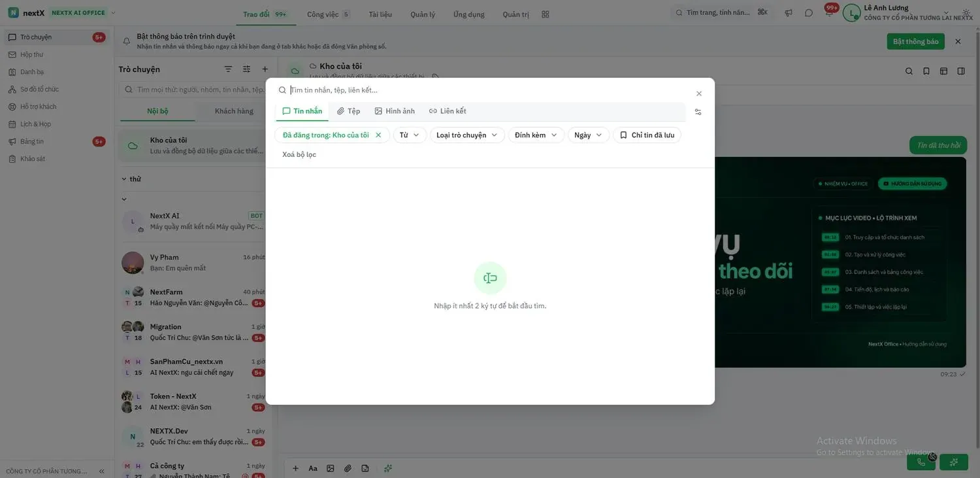
Task: Collapse the 'thử' conversation group
Action: click(x=124, y=179)
